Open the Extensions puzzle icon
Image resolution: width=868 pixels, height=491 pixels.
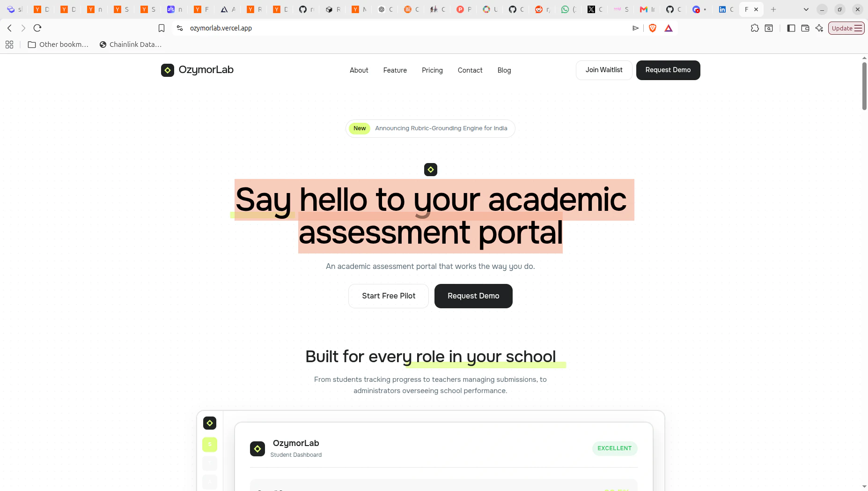(755, 28)
